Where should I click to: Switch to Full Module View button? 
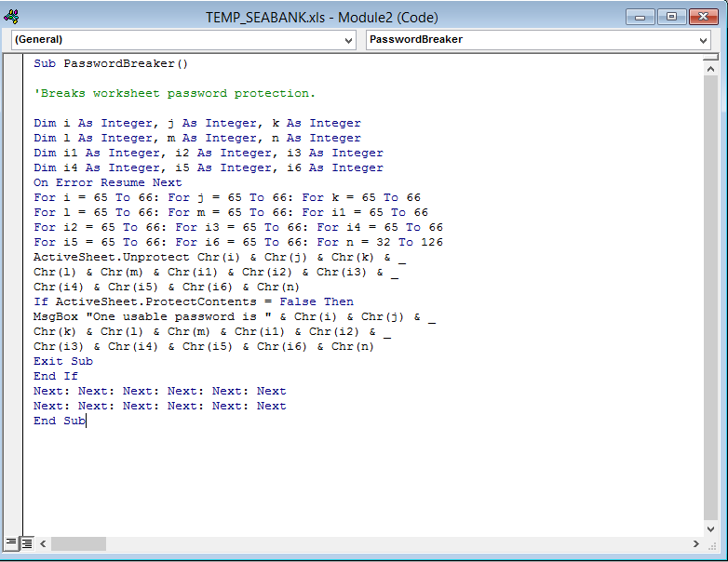tap(27, 543)
